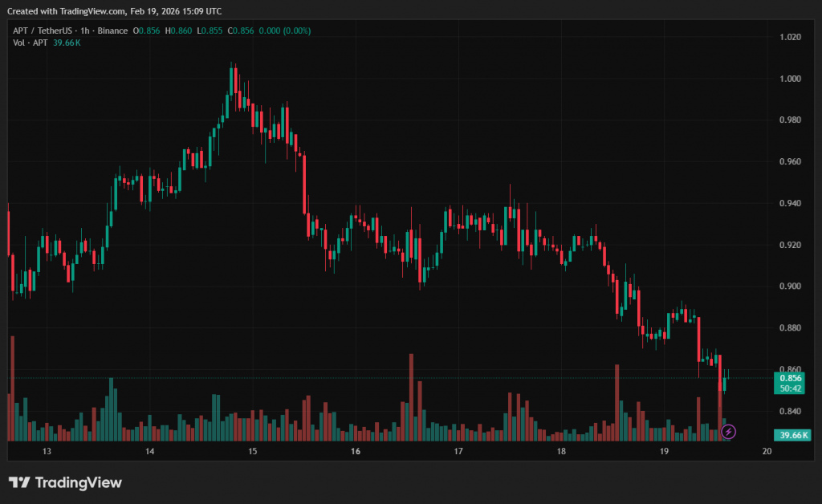Viewport: 822px width, 504px height.
Task: Click date label 13 on time axis
Action: pyautogui.click(x=47, y=453)
